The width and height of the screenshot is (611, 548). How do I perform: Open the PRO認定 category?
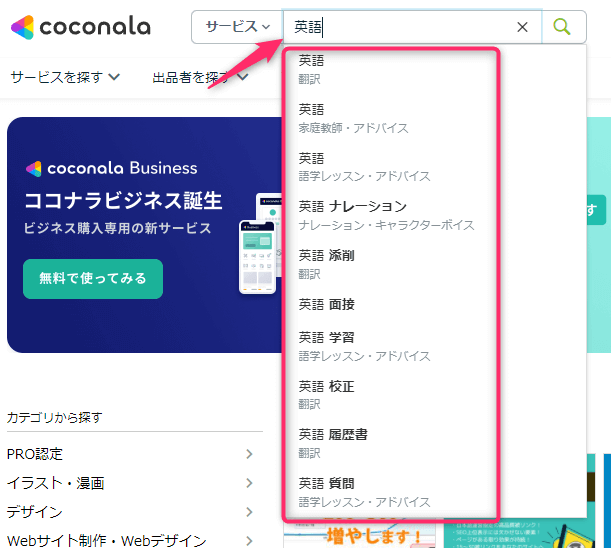pyautogui.click(x=35, y=454)
